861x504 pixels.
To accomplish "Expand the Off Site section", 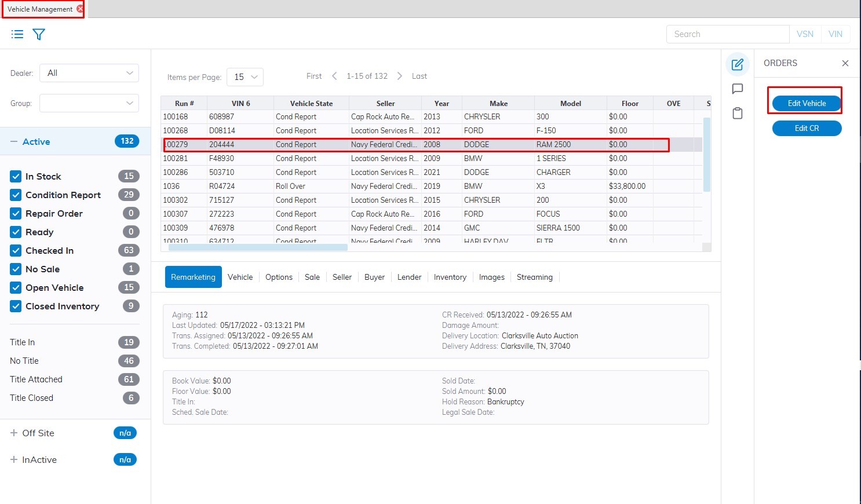I will [14, 433].
